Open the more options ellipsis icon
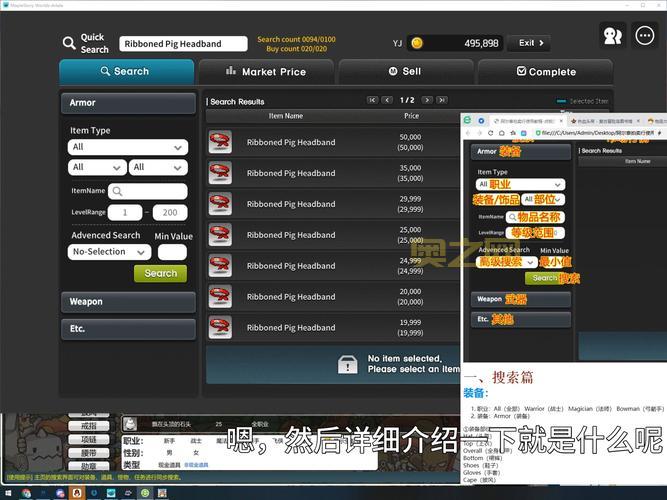The width and height of the screenshot is (667, 500). (x=645, y=36)
